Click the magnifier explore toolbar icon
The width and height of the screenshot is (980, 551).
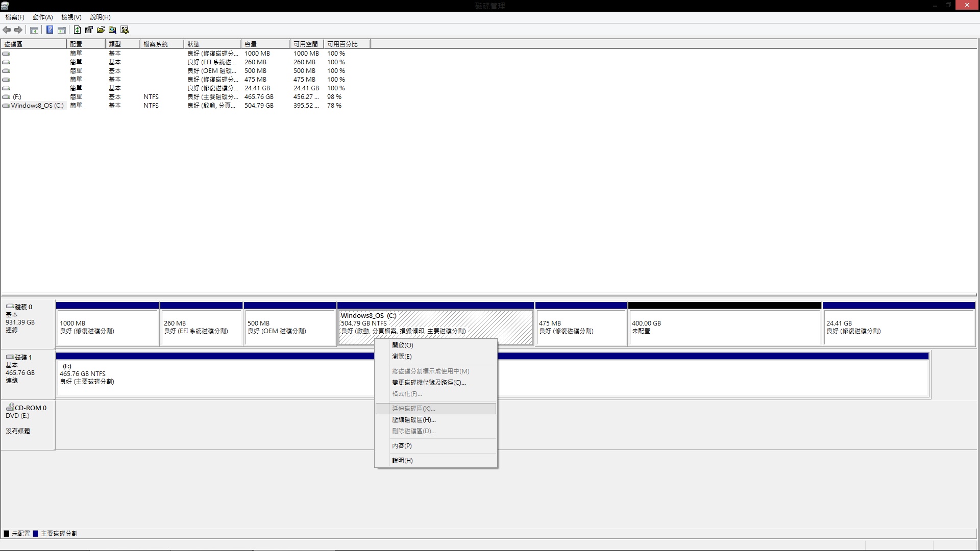click(x=113, y=30)
